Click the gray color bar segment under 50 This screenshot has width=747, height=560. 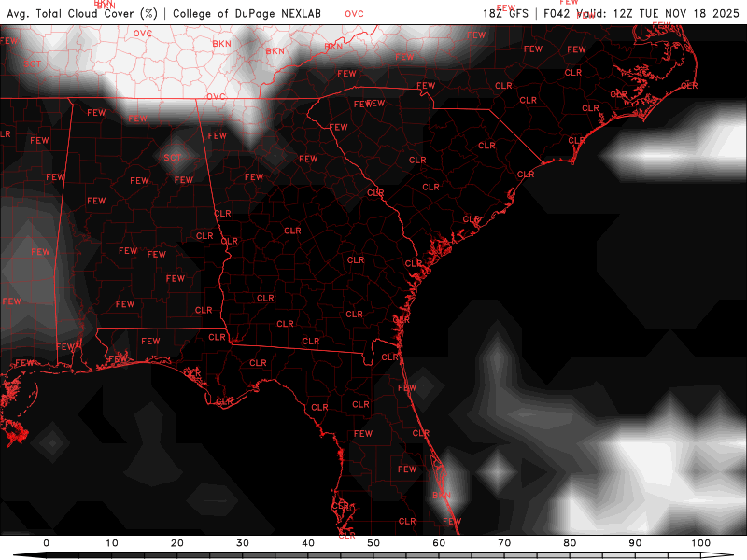[x=389, y=555]
